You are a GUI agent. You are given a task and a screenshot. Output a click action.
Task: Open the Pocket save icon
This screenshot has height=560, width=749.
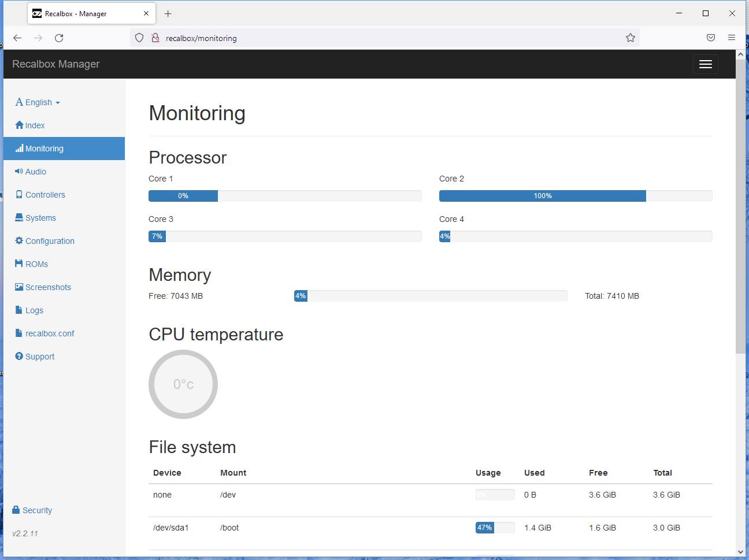coord(711,38)
